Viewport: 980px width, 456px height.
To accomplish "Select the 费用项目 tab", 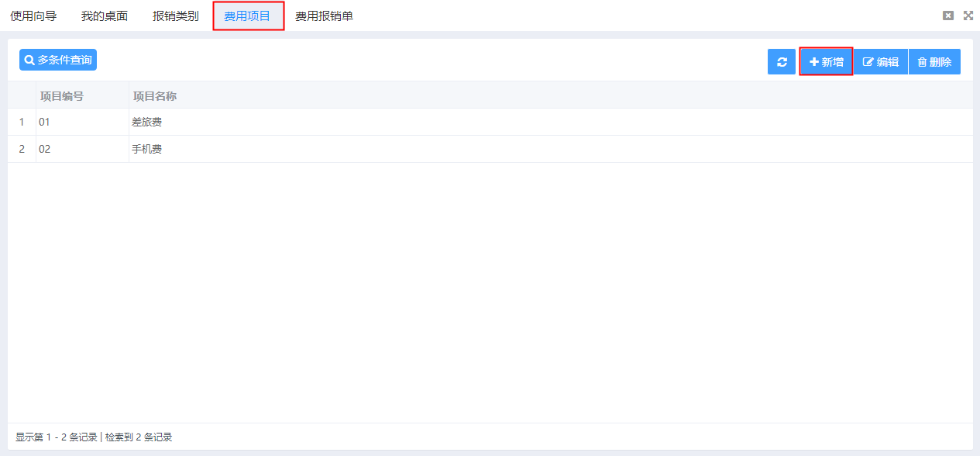I will click(248, 16).
